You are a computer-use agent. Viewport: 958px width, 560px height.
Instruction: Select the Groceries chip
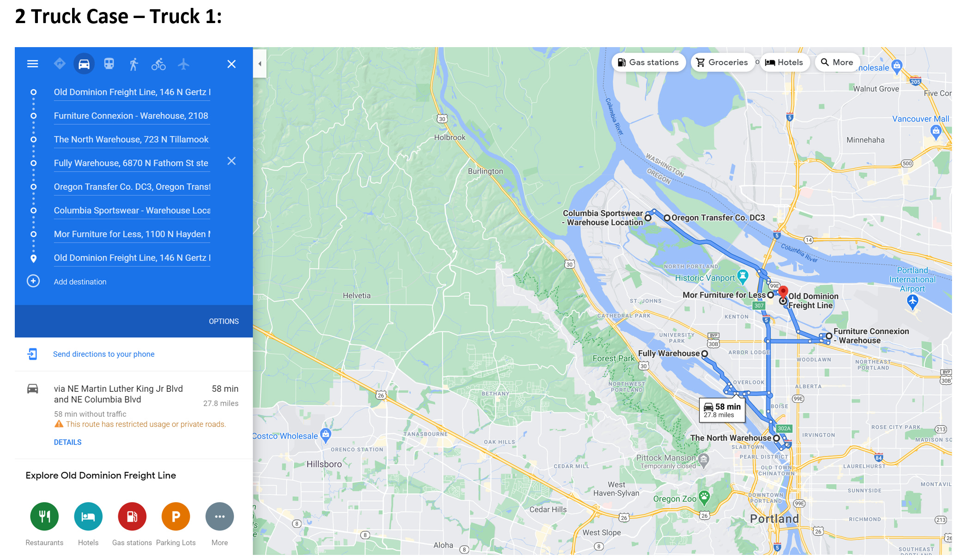pyautogui.click(x=722, y=62)
